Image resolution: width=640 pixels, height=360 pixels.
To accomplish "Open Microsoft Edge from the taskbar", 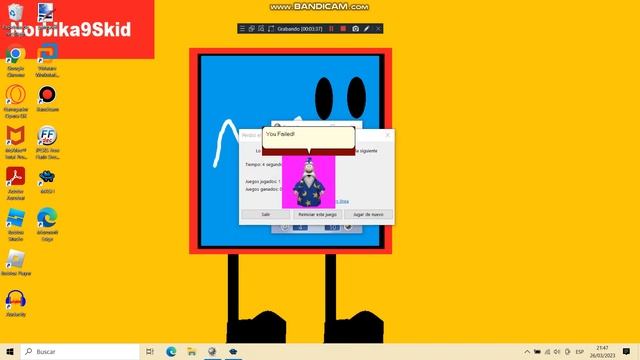I will [x=171, y=351].
